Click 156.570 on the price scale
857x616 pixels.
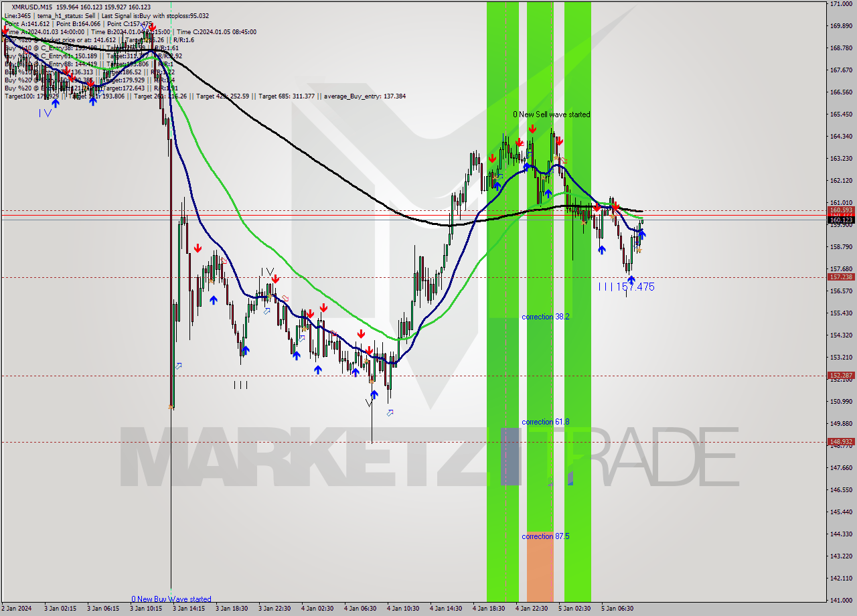841,291
